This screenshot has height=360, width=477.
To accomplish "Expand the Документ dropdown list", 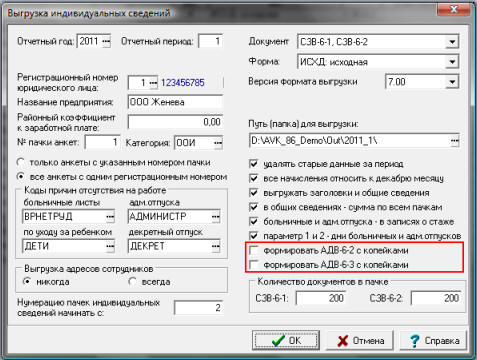I will coord(452,42).
